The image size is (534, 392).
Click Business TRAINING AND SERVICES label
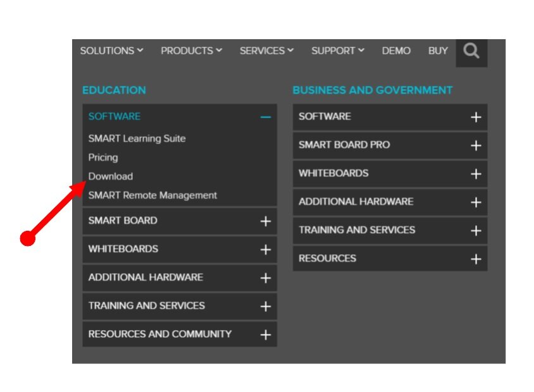pyautogui.click(x=357, y=230)
